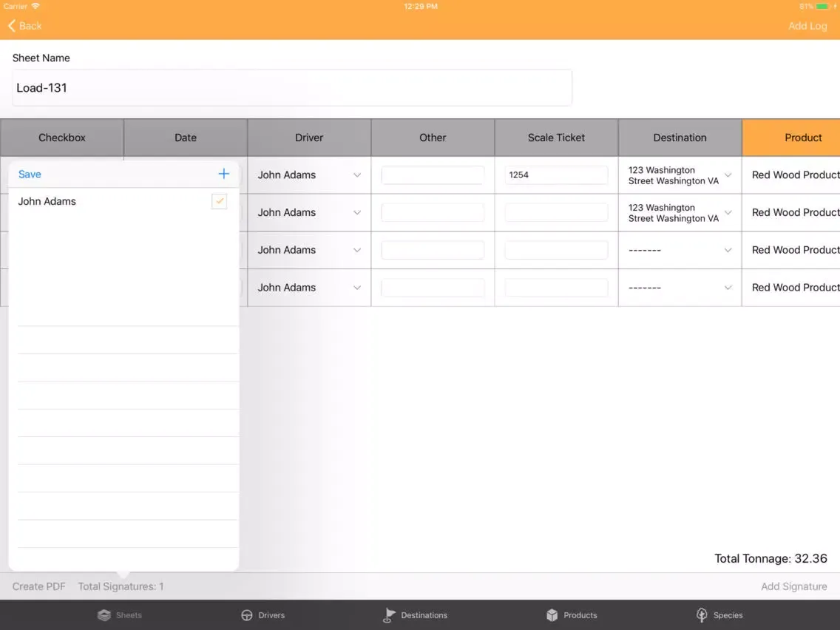
Task: Open the Destinations flag icon
Action: [x=390, y=615]
